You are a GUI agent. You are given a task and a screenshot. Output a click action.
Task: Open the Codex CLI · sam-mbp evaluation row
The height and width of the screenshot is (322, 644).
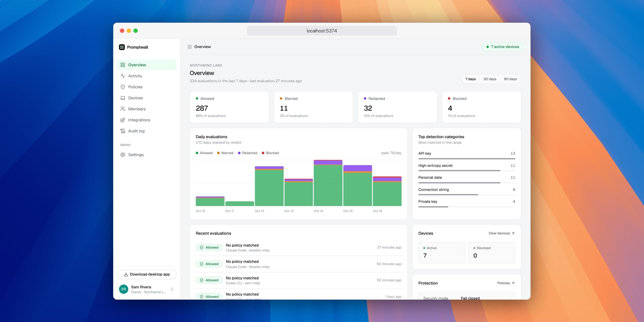point(299,280)
